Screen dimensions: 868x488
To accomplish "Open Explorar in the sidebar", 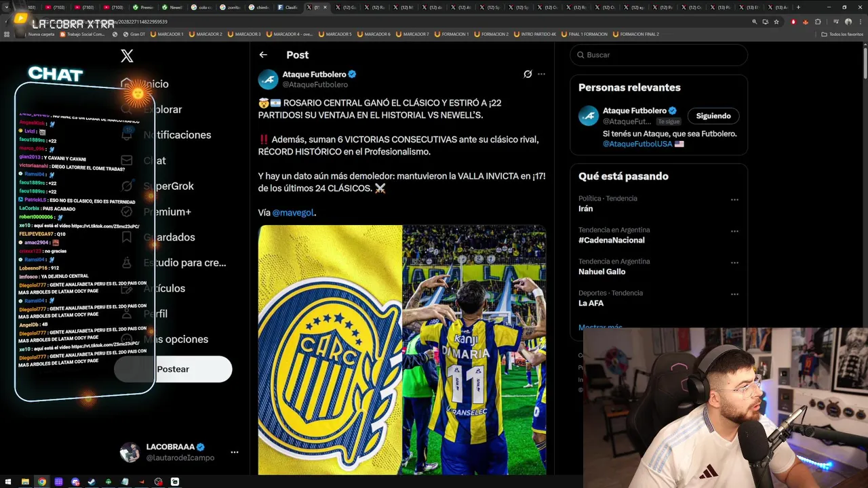I will 151,109.
